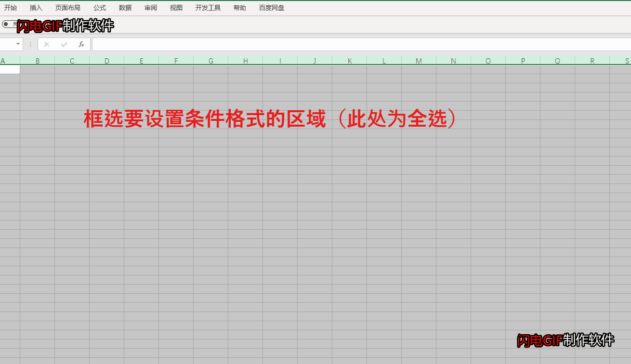631x364 pixels.
Task: Open the 开发工具 tab
Action: (x=208, y=8)
